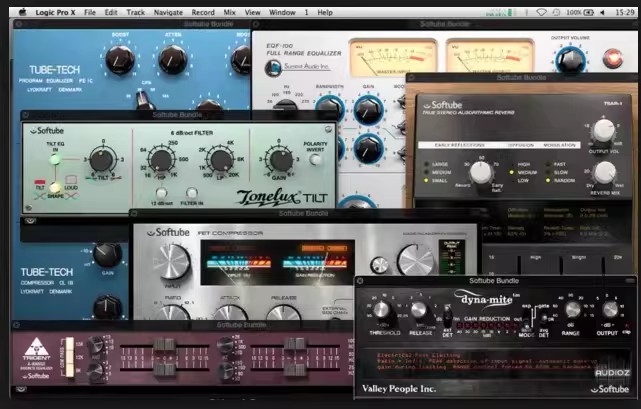
Task: Click the Tonelux LP filter knob
Action: click(x=218, y=160)
